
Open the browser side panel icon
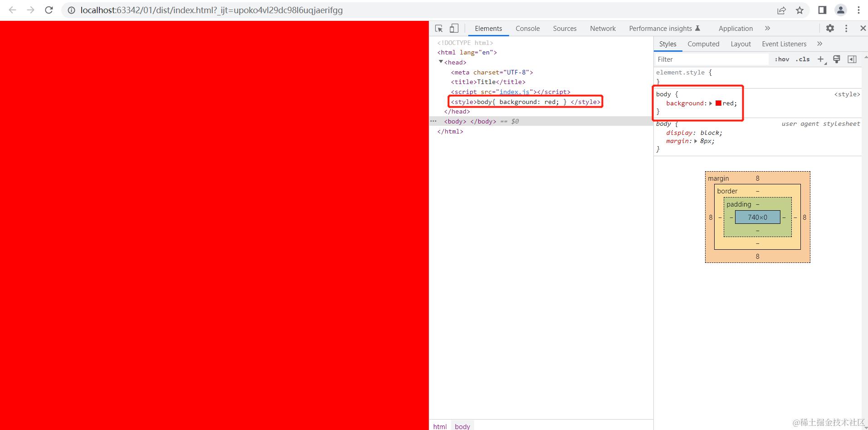(822, 10)
